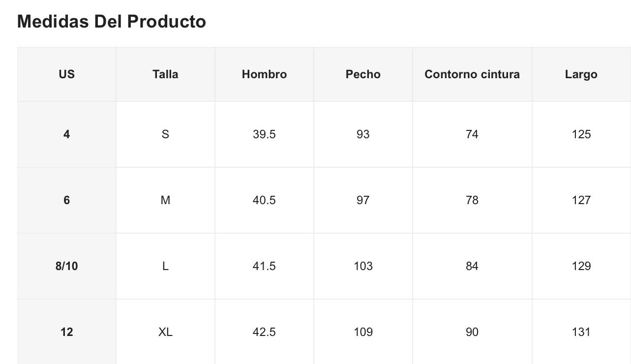Click the 84 waist measurement
Screen dimensions: 631x364
pyautogui.click(x=472, y=266)
